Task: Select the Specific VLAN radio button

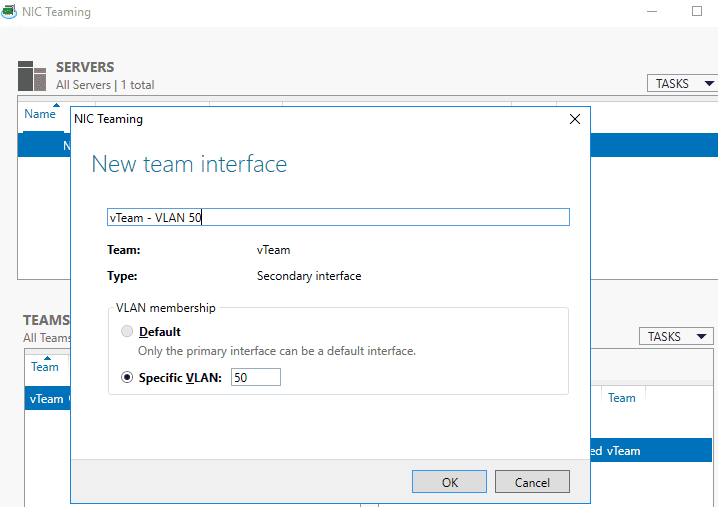Action: 127,377
